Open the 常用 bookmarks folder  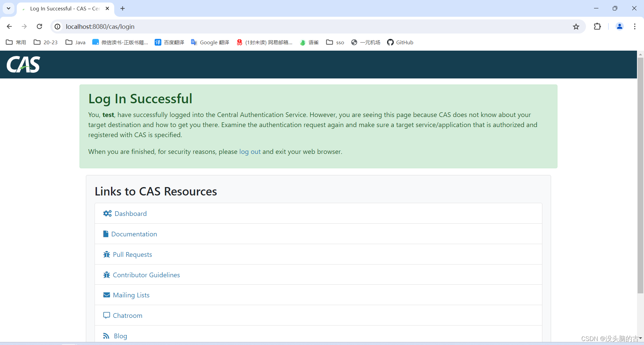coord(16,42)
